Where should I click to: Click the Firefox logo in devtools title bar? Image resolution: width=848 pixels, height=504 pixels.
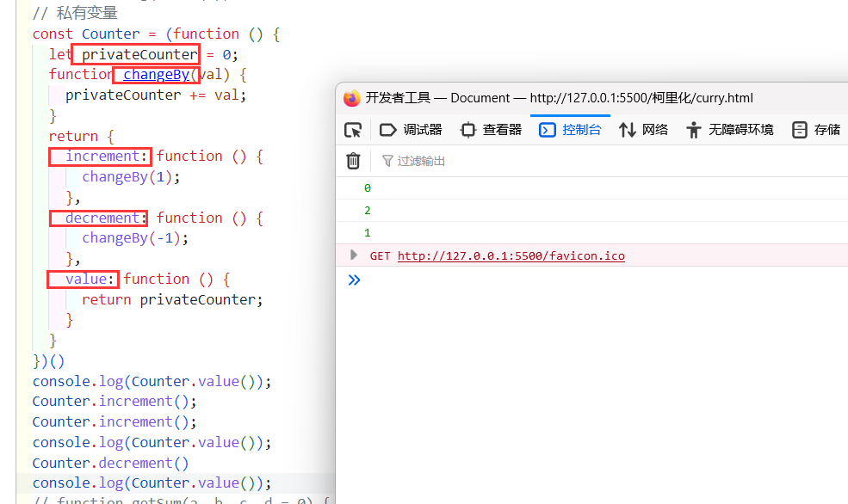tap(351, 98)
